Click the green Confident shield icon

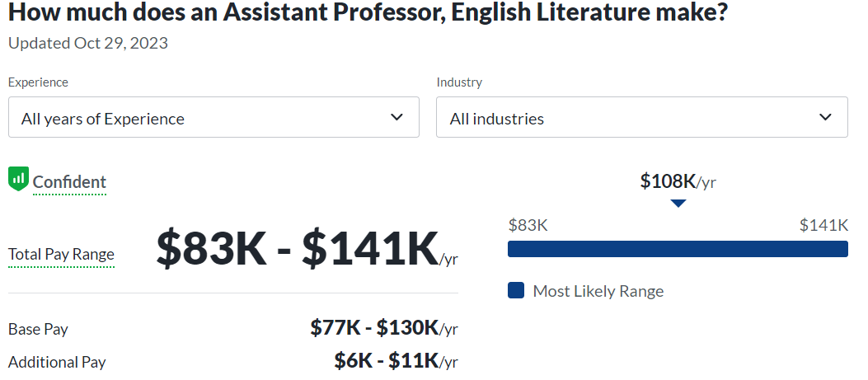[x=18, y=179]
